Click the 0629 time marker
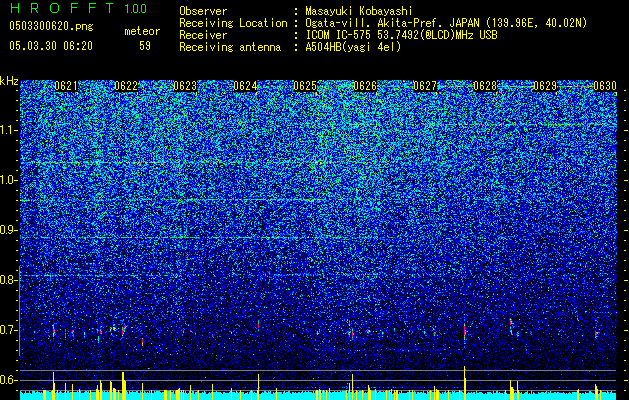Screen dimensions: 629x400 point(545,86)
